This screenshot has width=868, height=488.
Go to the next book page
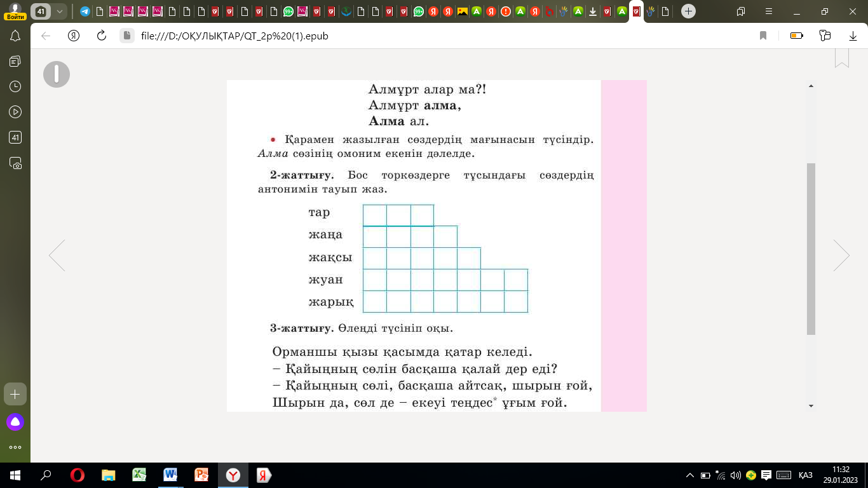pos(841,255)
